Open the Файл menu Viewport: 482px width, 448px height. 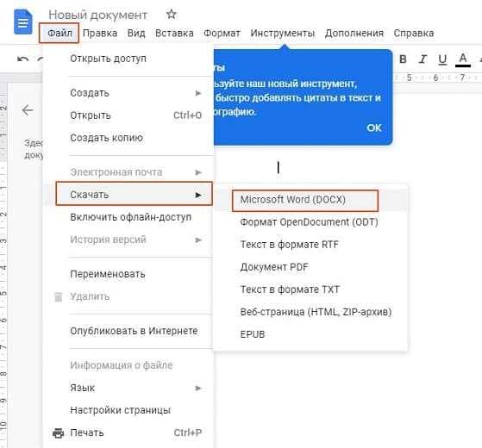coord(59,33)
